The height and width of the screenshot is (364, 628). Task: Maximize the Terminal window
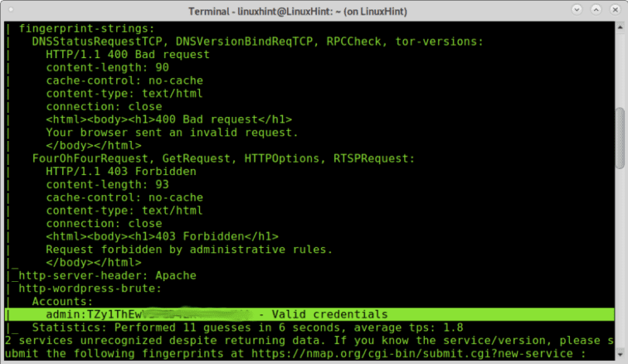596,9
